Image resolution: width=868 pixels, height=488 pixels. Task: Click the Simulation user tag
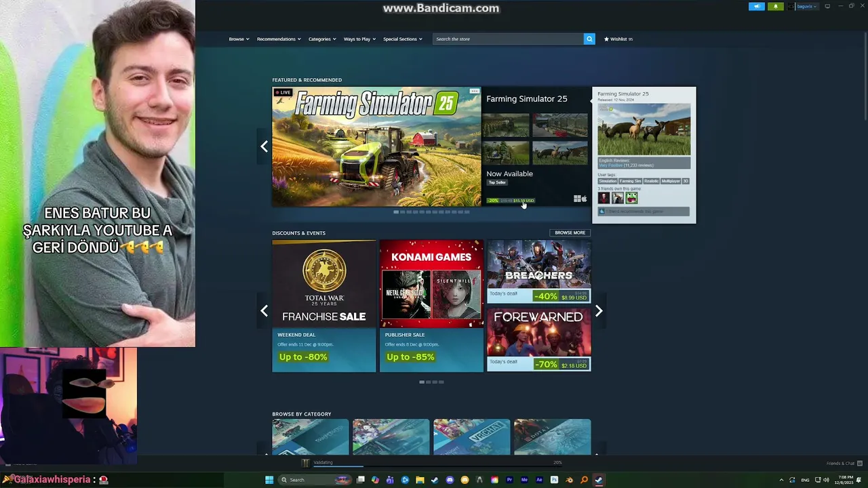click(608, 181)
